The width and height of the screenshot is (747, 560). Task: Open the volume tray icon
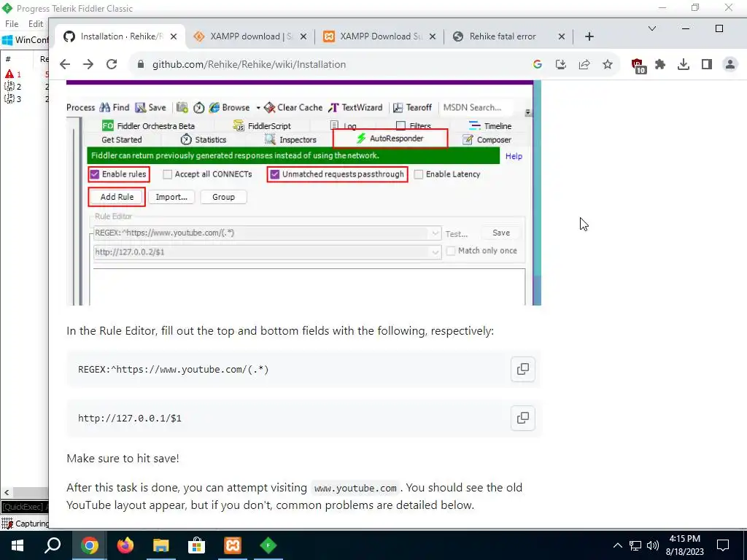coord(653,545)
